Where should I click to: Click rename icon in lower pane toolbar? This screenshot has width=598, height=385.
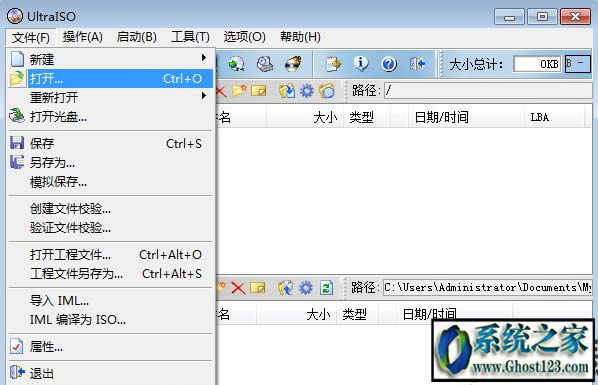258,288
